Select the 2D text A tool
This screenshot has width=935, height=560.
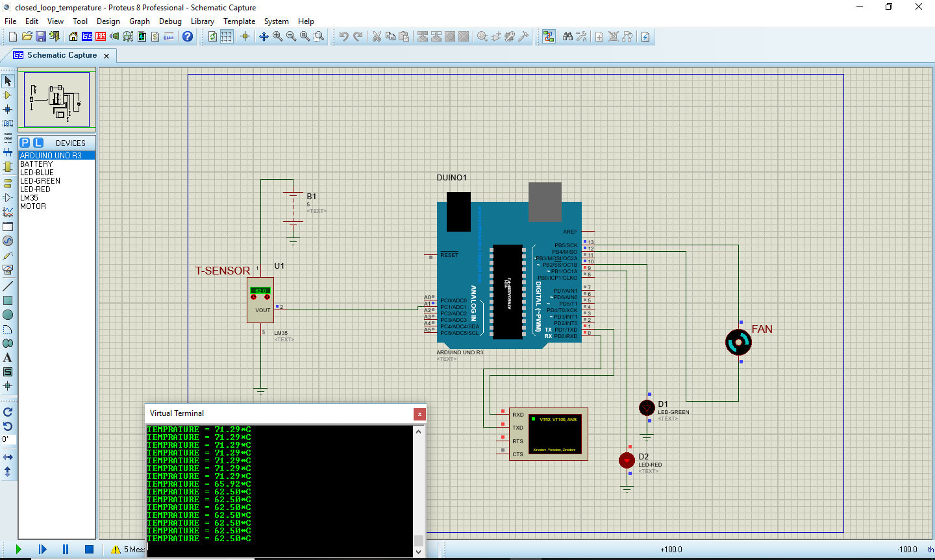pos(8,358)
